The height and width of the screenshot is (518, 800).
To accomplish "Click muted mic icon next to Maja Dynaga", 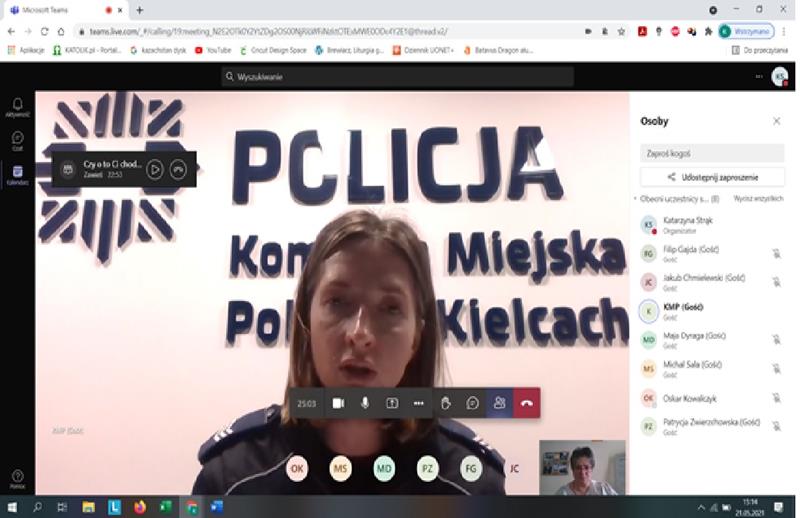I will (777, 339).
